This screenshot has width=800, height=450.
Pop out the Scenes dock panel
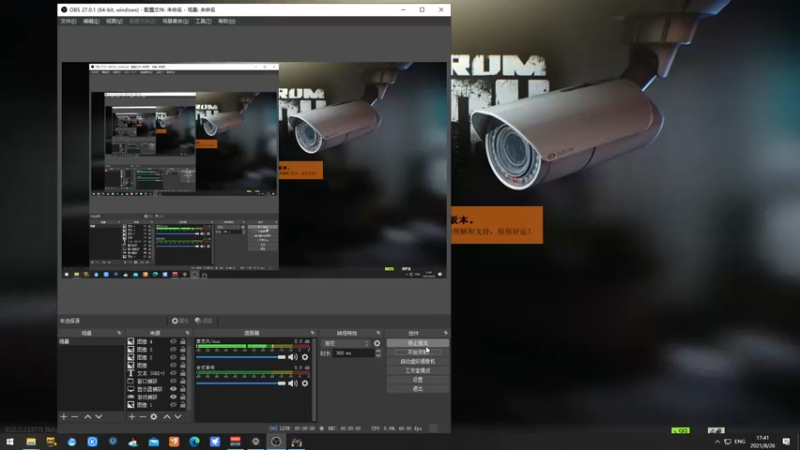coord(119,333)
